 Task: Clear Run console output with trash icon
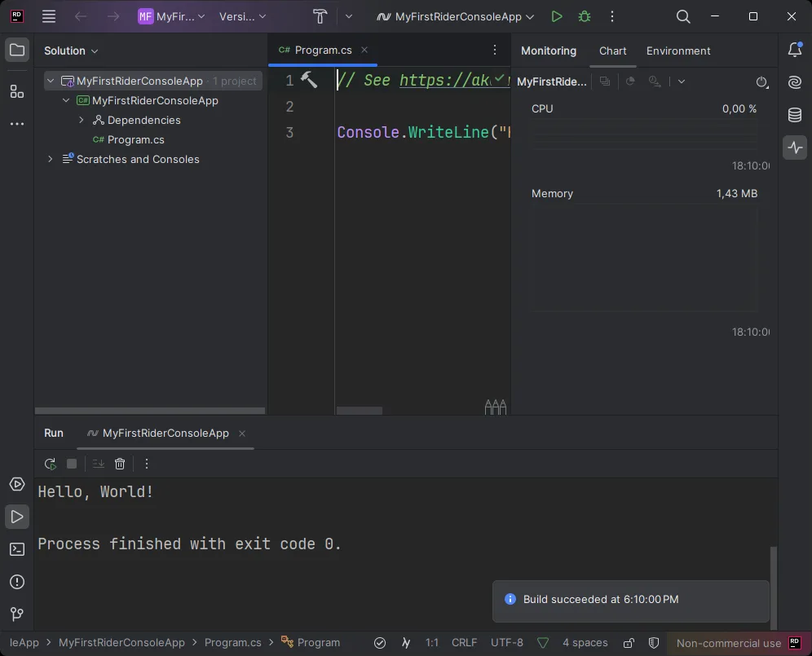click(120, 464)
